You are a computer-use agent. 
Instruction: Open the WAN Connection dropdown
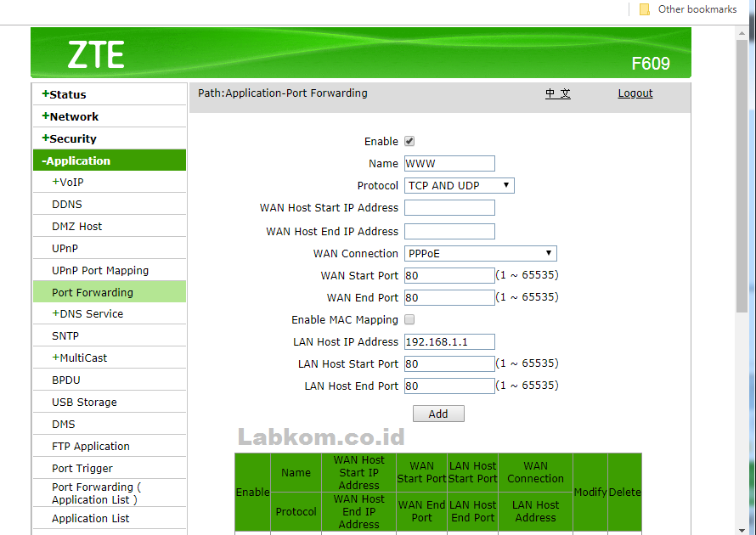480,254
